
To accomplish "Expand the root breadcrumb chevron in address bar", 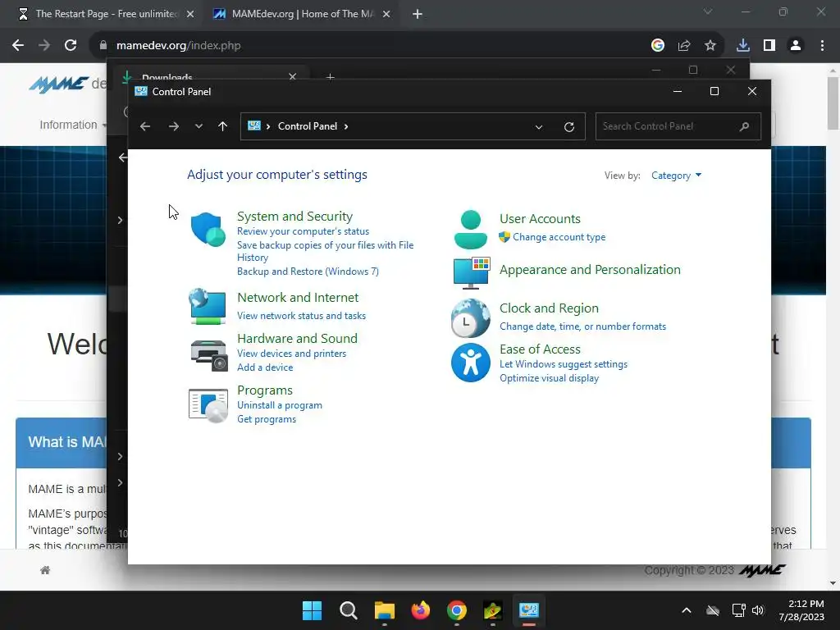I will (x=268, y=126).
